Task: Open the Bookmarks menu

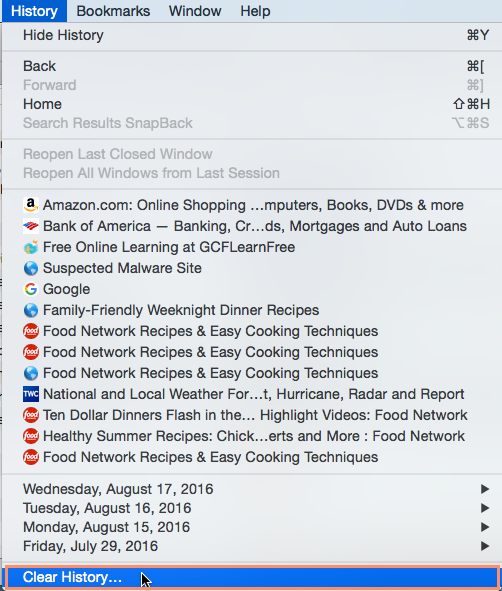Action: click(113, 11)
